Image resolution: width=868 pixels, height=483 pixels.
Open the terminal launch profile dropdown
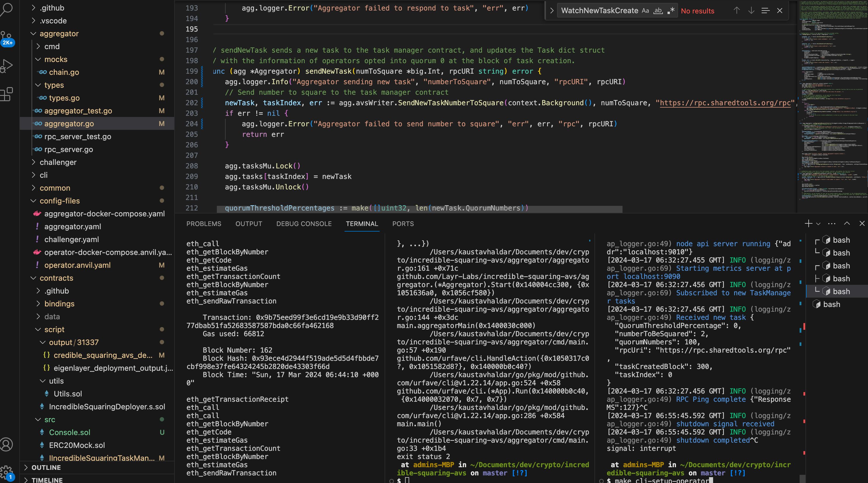(818, 224)
